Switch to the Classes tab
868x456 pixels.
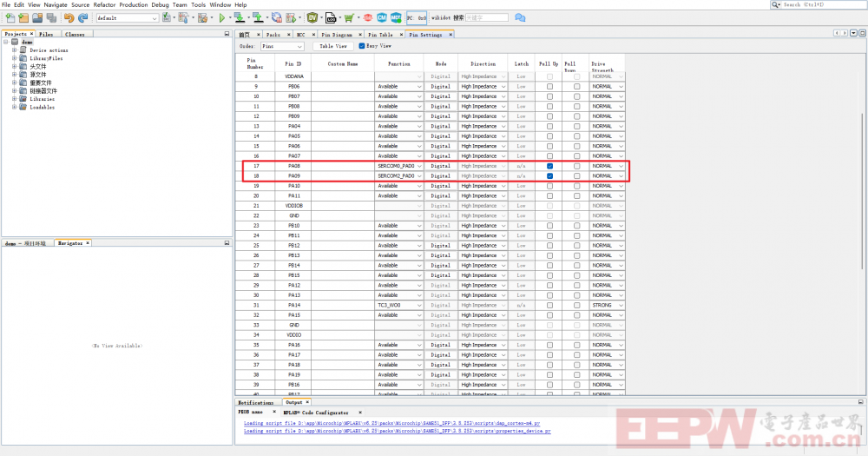pos(75,34)
